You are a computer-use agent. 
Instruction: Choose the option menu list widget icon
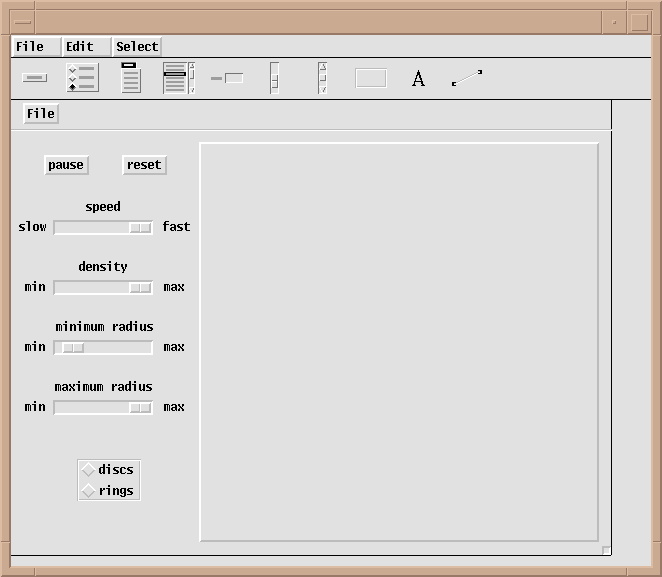tap(130, 78)
